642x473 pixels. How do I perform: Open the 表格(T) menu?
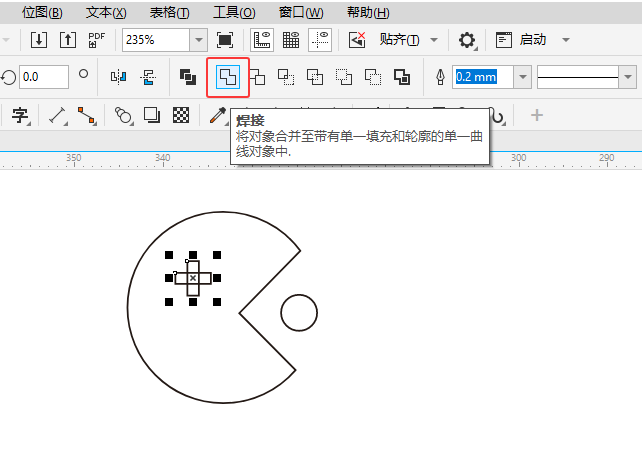pos(170,13)
